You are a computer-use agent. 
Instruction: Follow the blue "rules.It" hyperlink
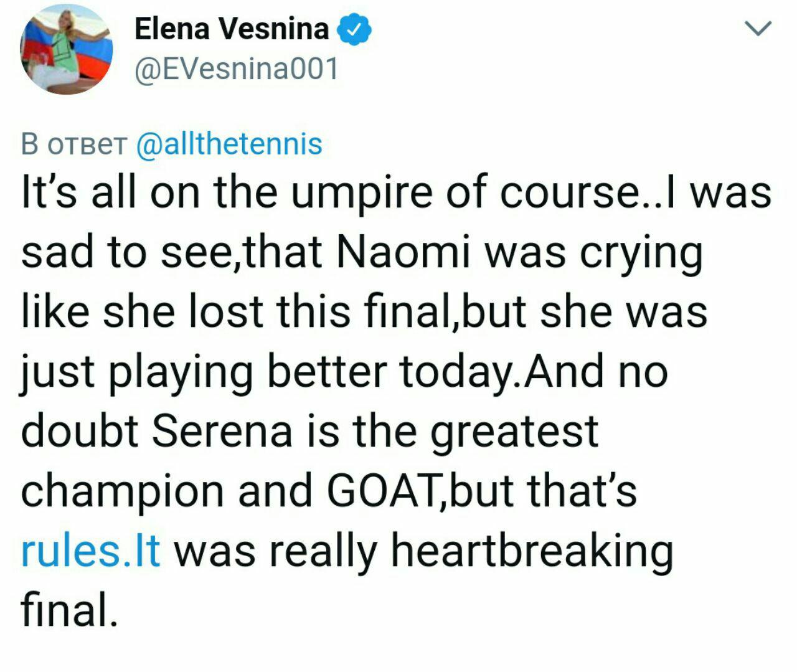[91, 551]
